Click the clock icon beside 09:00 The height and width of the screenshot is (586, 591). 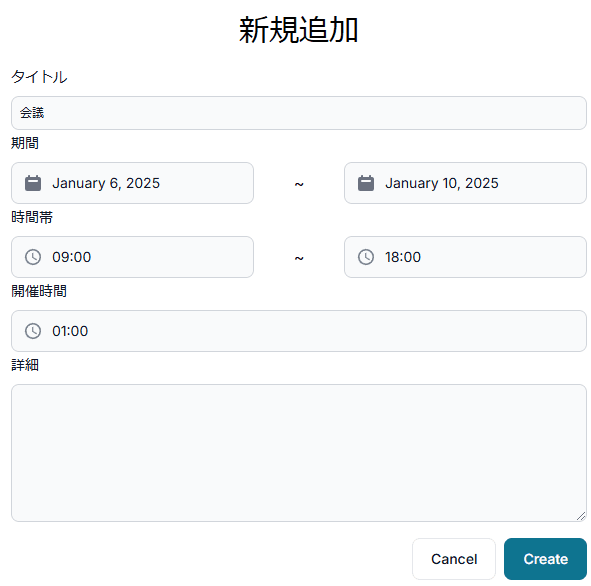pyautogui.click(x=33, y=257)
